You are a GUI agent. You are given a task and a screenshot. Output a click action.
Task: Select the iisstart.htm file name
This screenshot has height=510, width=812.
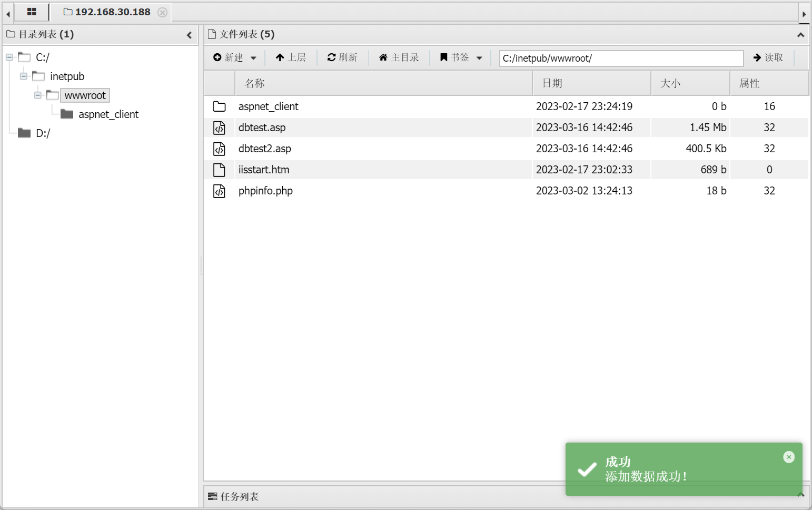tap(264, 170)
